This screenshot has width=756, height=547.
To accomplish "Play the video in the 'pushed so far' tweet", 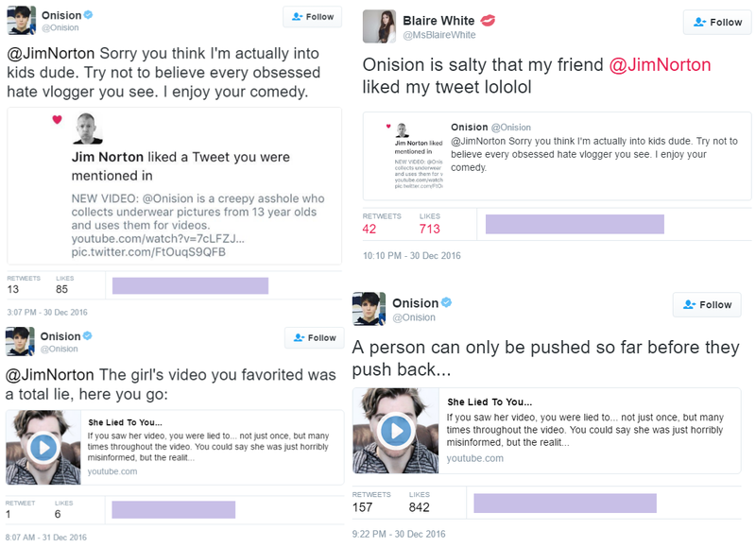I will click(394, 431).
